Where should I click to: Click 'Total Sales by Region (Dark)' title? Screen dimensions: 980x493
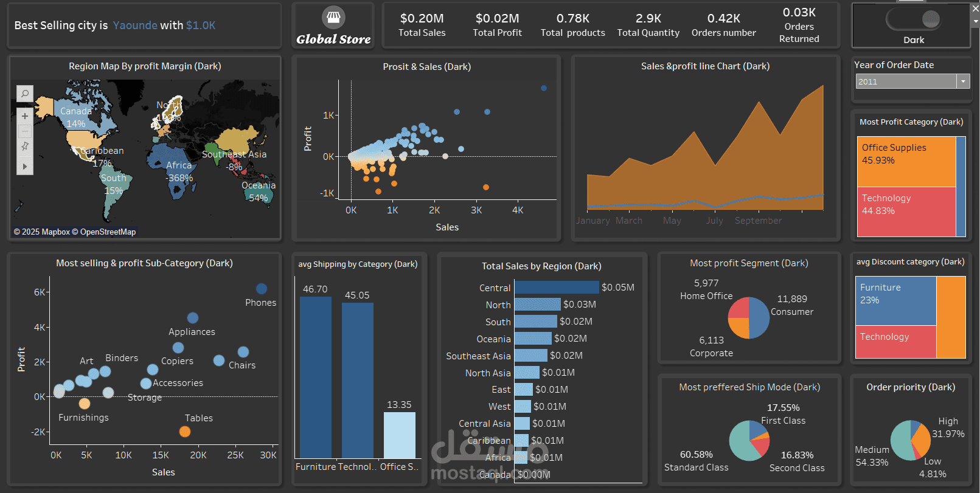click(x=541, y=266)
